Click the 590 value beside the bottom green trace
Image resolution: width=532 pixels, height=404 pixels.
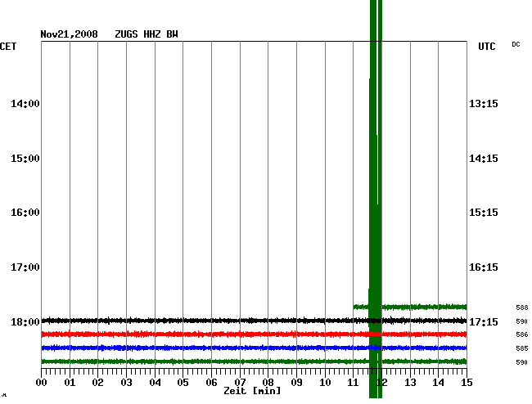tap(522, 362)
